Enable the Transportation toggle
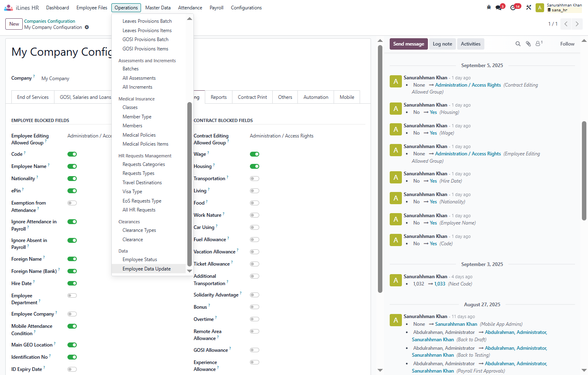588x375 pixels. coord(254,179)
